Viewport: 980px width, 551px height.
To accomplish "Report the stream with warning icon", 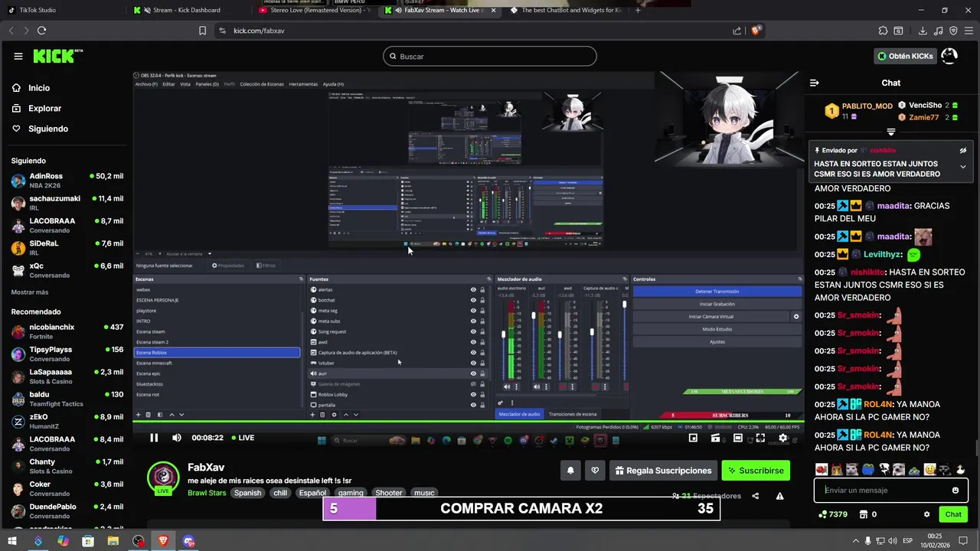I will pyautogui.click(x=779, y=496).
